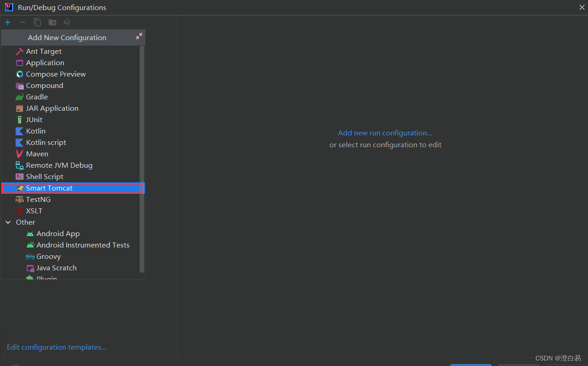Open Edit configuration templates link
This screenshot has height=366, width=588.
(x=57, y=347)
